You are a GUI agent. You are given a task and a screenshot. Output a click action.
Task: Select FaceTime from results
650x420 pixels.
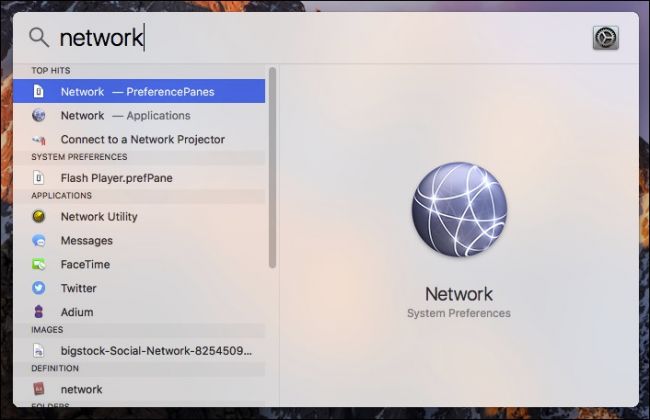pos(139,264)
